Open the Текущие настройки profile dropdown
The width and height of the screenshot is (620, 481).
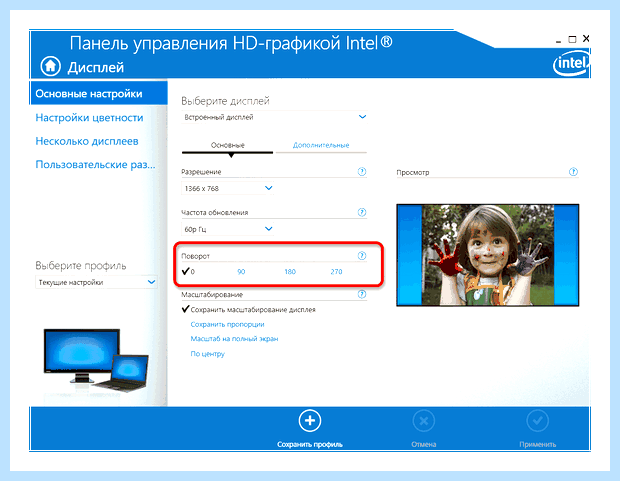point(96,282)
